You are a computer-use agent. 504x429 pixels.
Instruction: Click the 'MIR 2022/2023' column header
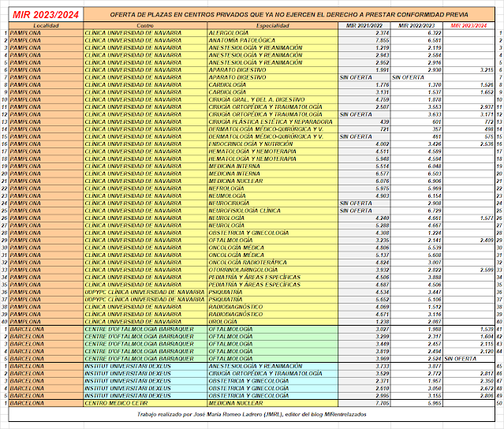tap(416, 26)
